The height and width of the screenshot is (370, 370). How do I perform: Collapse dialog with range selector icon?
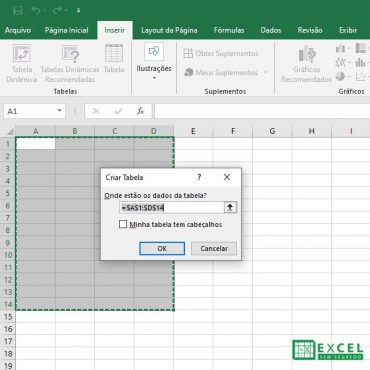click(230, 208)
